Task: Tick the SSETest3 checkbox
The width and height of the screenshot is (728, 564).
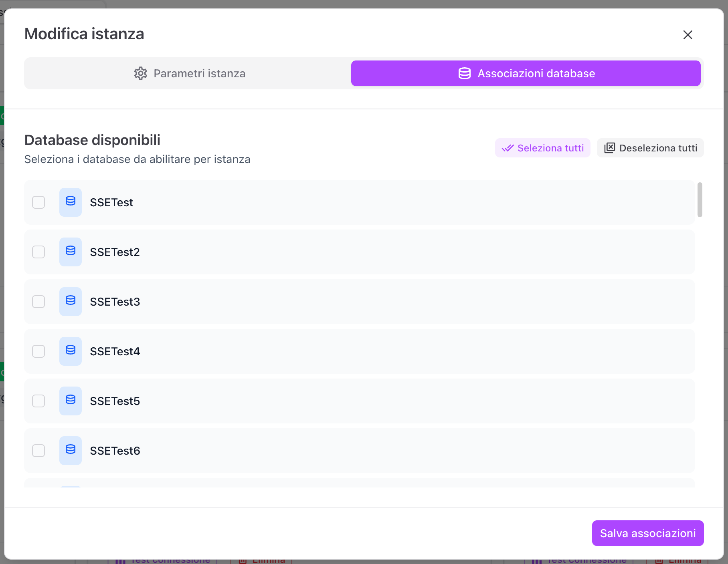Action: (38, 302)
